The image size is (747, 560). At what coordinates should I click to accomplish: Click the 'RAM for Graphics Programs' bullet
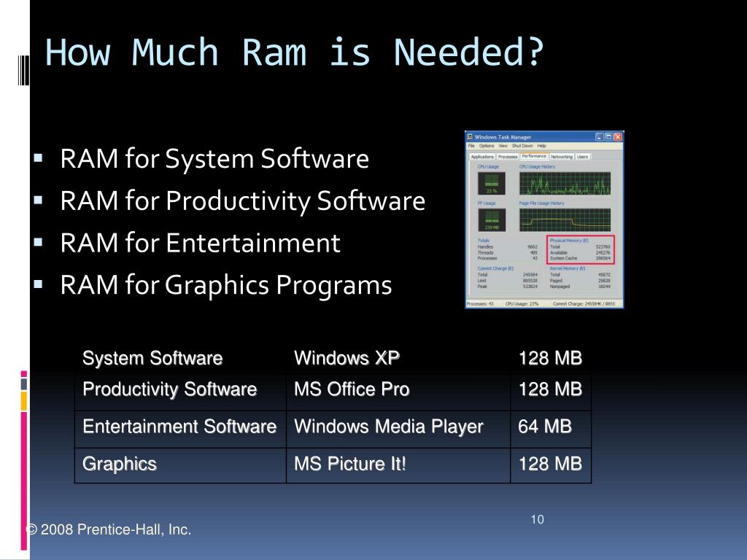pos(226,285)
